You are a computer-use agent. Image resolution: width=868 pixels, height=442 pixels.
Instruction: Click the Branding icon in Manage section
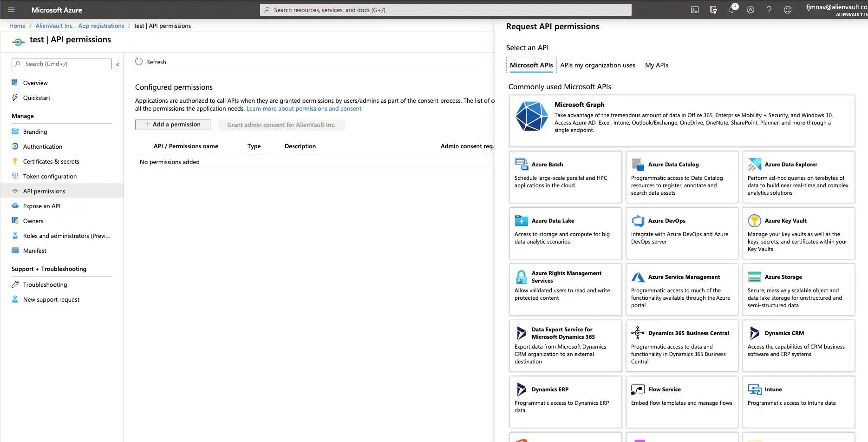[x=15, y=132]
